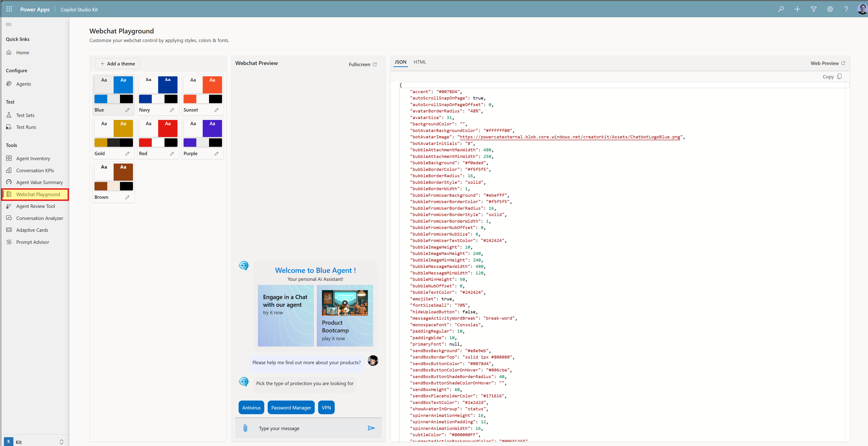Screen dimensions: 868x446
Task: Collapse the left navigation hamburger menu
Action: [9, 24]
